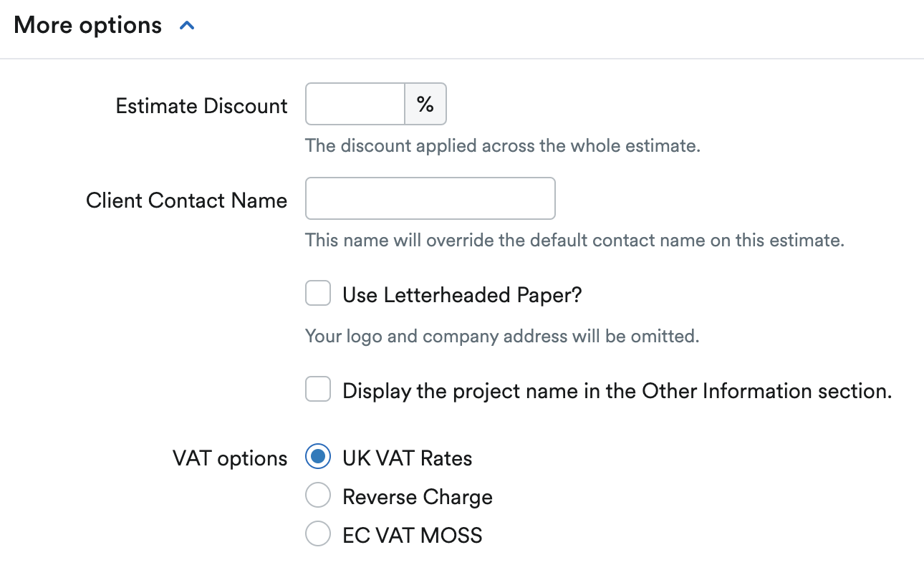
Task: Click the 'Use Letterheaded Paper?' label text
Action: (x=462, y=295)
